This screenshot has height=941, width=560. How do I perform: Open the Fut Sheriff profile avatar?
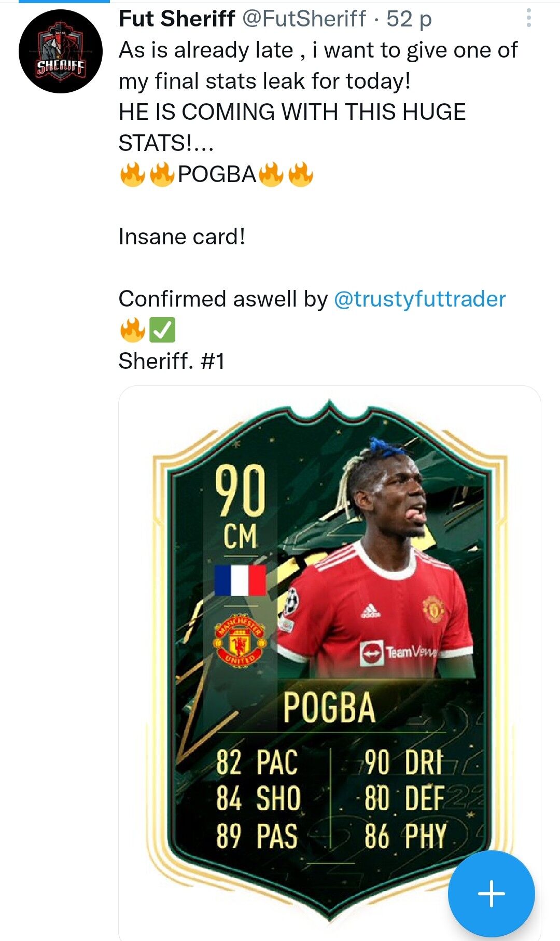[61, 51]
